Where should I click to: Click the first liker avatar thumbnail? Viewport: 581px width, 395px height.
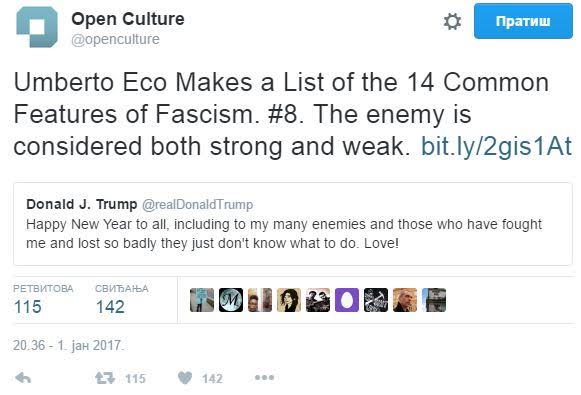[x=202, y=300]
